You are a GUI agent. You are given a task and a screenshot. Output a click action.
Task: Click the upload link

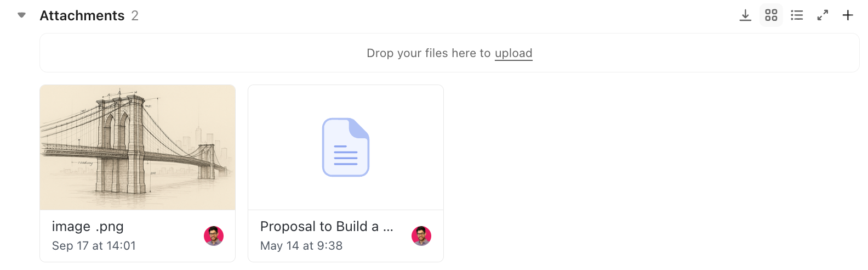pos(513,53)
